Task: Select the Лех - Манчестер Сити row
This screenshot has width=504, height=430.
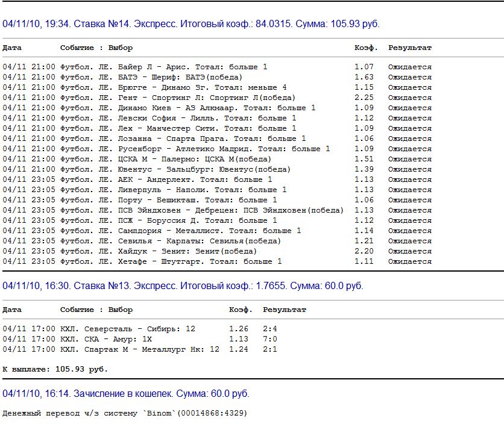Action: pyautogui.click(x=217, y=128)
